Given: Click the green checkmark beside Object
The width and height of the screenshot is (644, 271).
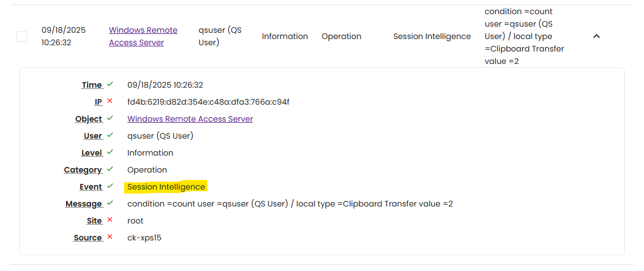Looking at the screenshot, I should point(110,118).
